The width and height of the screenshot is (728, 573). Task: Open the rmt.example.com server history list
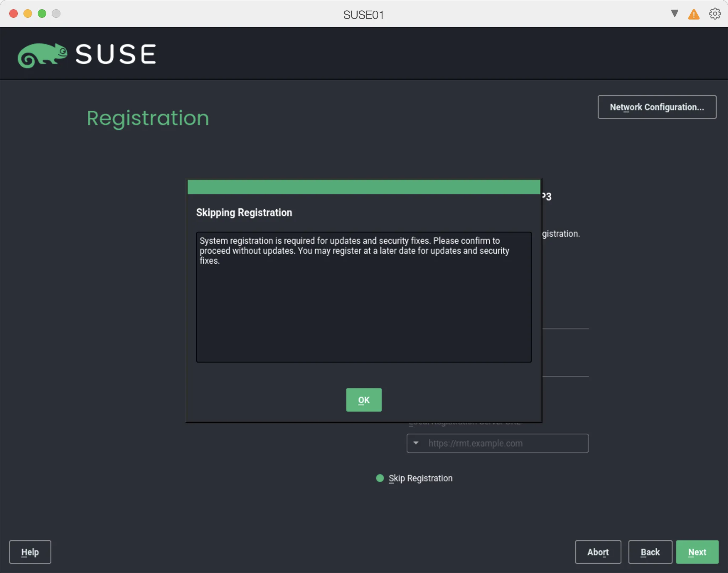[416, 443]
